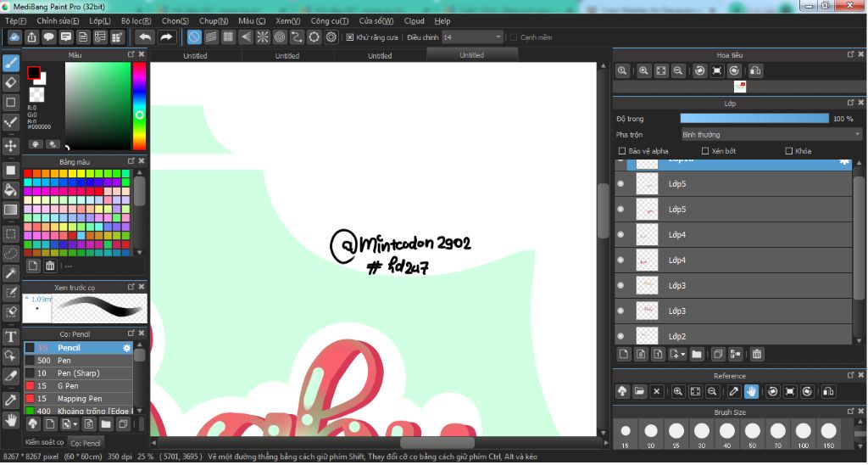Enable the grid snap guide
Screen dimensions: 868x465
[228, 37]
